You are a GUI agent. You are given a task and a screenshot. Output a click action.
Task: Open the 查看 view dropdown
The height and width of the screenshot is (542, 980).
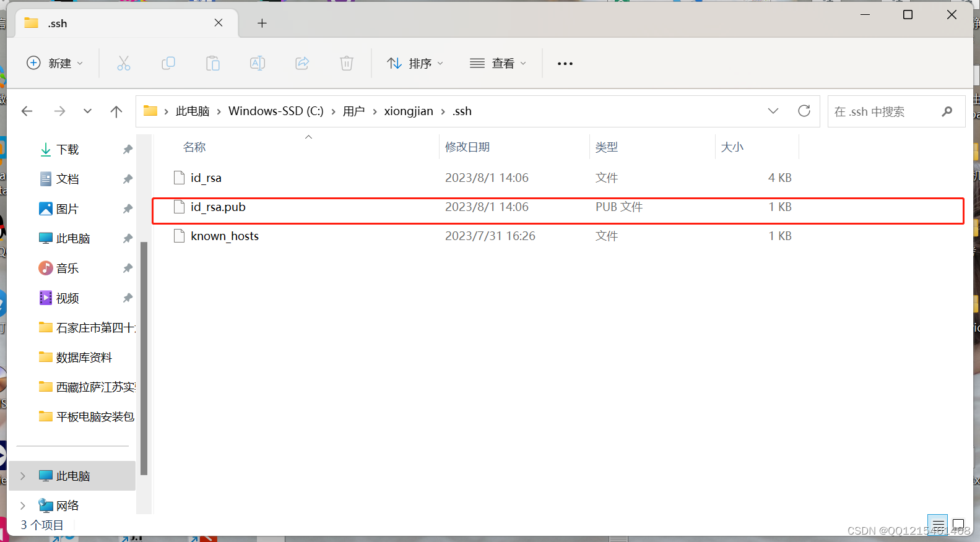pyautogui.click(x=498, y=63)
